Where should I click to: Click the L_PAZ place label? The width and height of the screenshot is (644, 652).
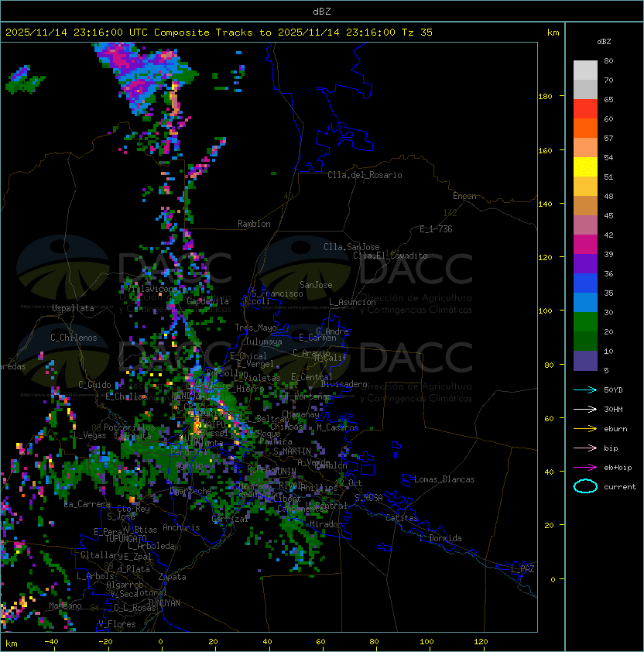(x=522, y=569)
